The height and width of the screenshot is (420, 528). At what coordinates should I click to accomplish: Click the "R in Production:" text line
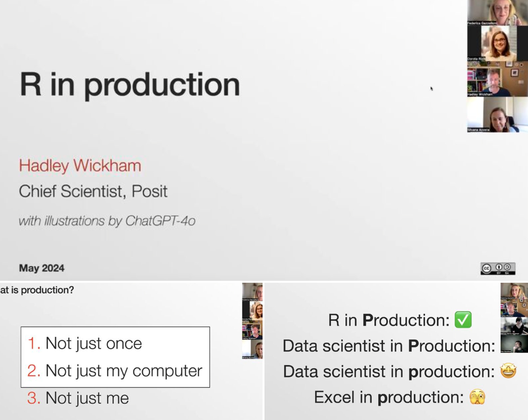pyautogui.click(x=389, y=320)
